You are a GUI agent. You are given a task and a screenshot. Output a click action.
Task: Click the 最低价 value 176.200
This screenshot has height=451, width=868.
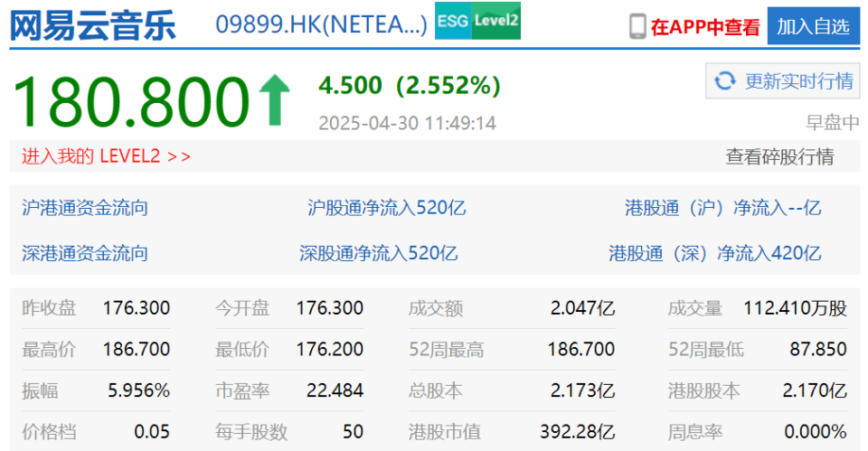(329, 349)
